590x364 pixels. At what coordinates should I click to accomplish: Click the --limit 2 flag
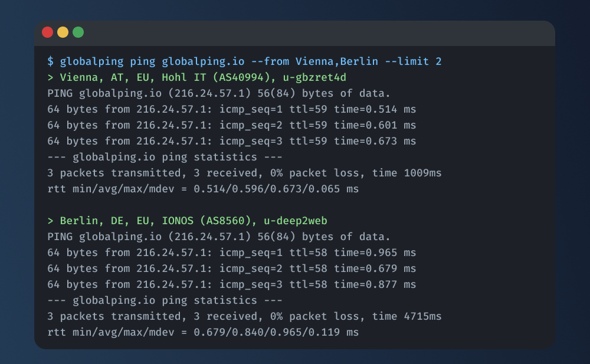413,61
